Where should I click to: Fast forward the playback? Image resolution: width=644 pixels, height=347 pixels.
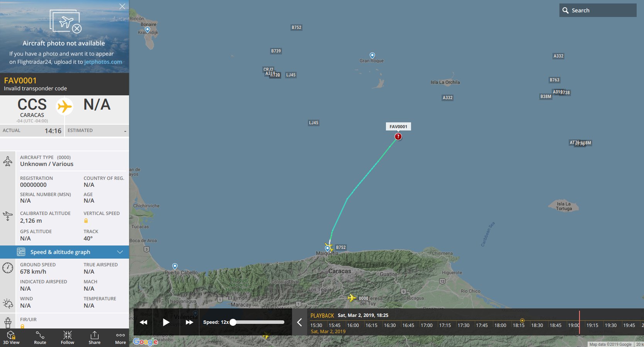point(189,322)
